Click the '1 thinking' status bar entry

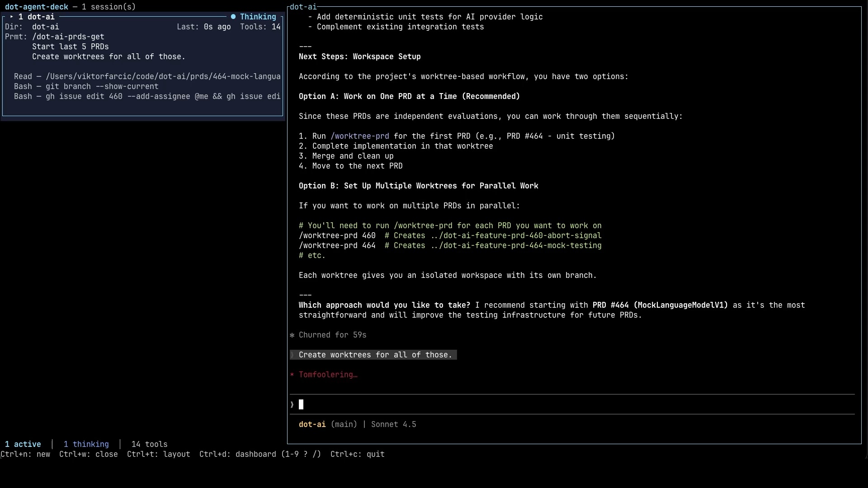[86, 444]
